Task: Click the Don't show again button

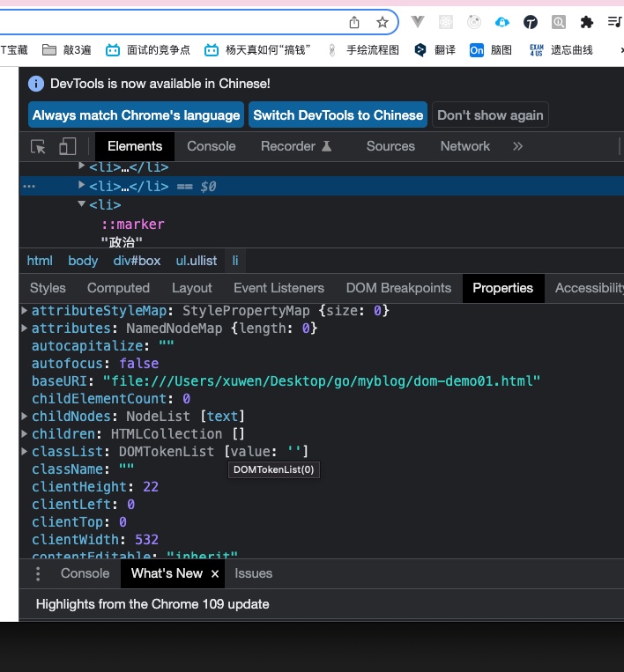Action: tap(490, 114)
